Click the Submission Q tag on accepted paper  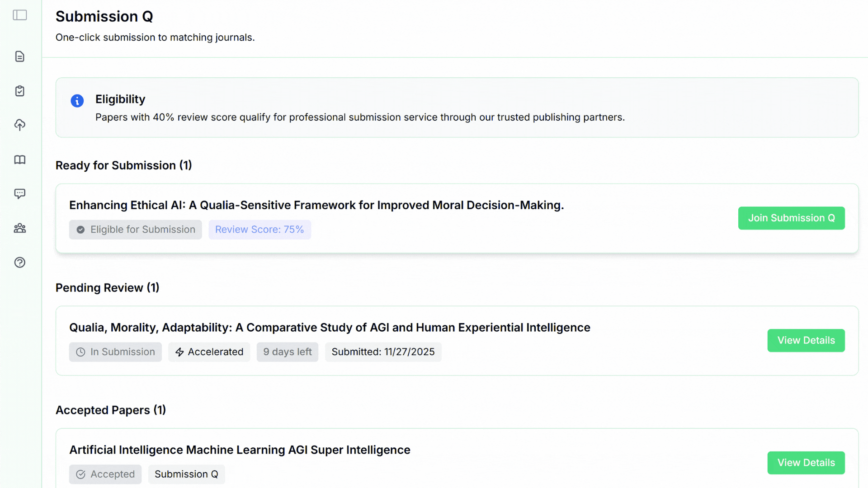coord(186,474)
